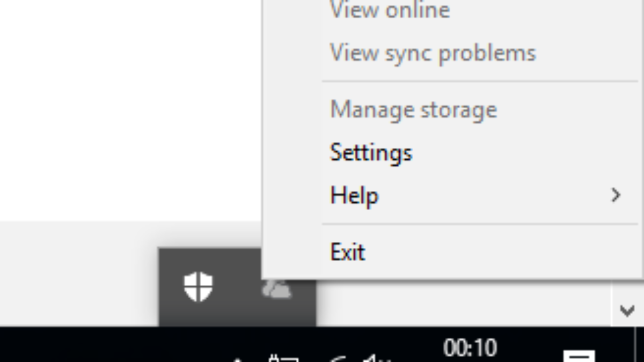Click the greyed OneDrive cloud tray icon
The height and width of the screenshot is (362, 644).
tap(277, 290)
